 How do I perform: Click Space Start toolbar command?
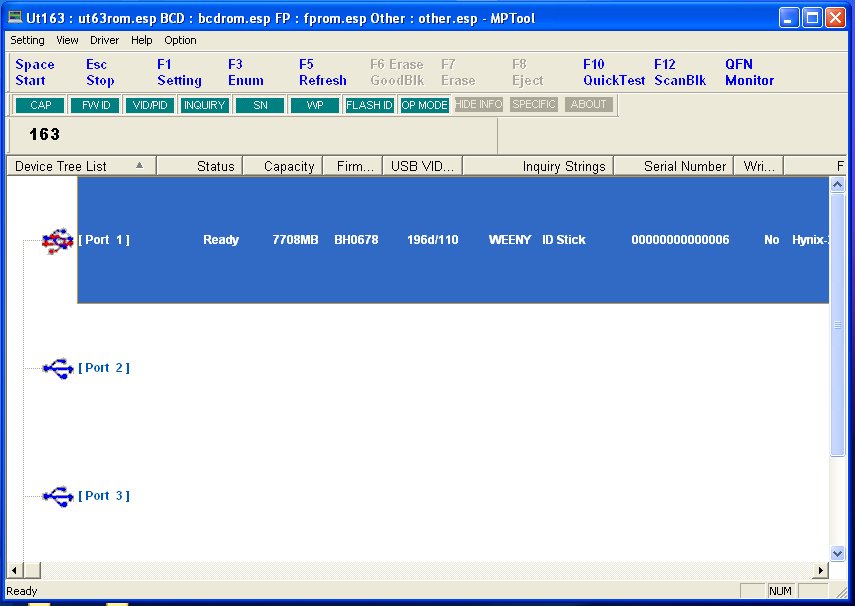click(x=35, y=72)
